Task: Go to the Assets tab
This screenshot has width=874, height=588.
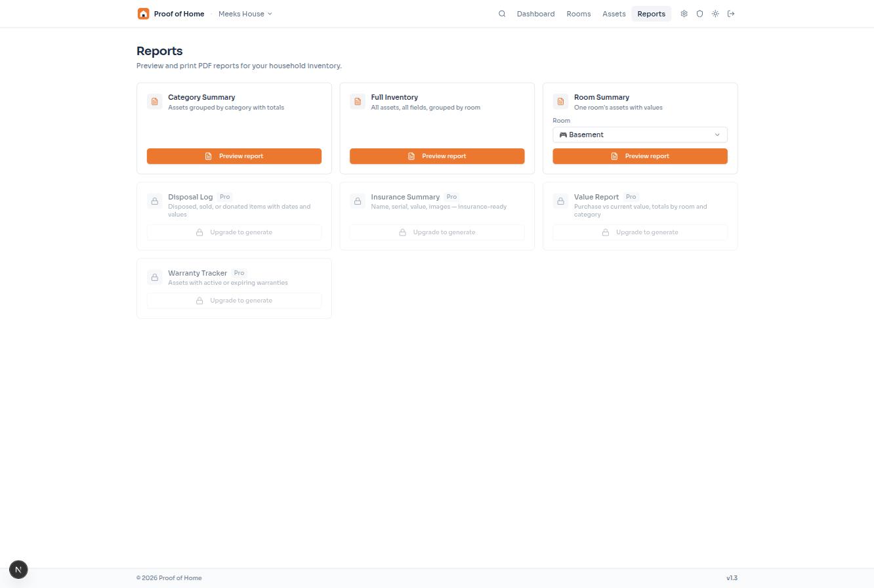Action: coord(614,14)
